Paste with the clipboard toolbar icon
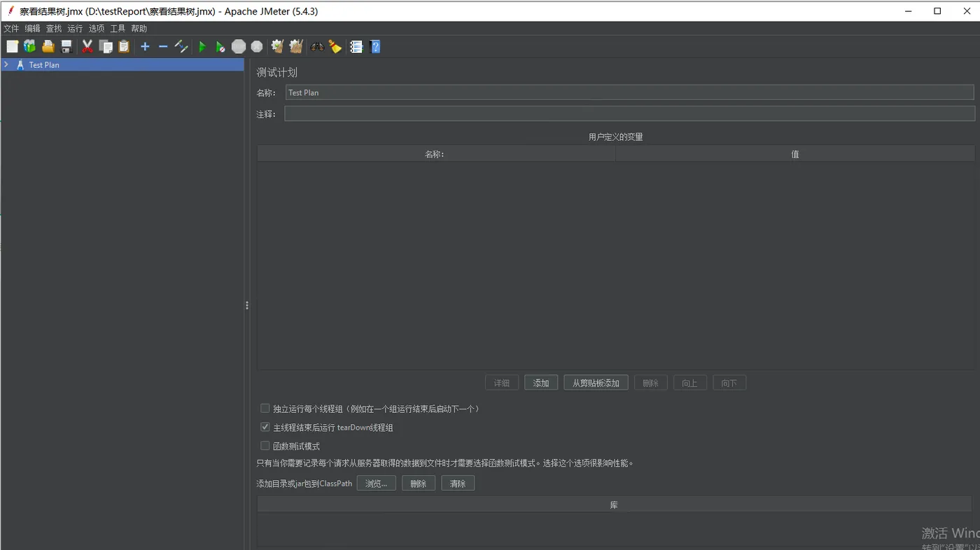 click(124, 47)
